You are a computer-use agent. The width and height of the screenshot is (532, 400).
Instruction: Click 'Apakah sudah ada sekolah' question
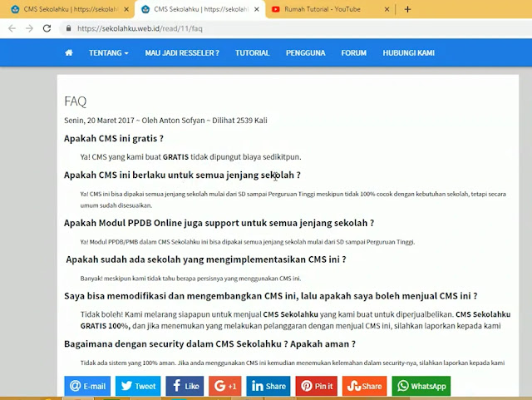click(x=206, y=259)
